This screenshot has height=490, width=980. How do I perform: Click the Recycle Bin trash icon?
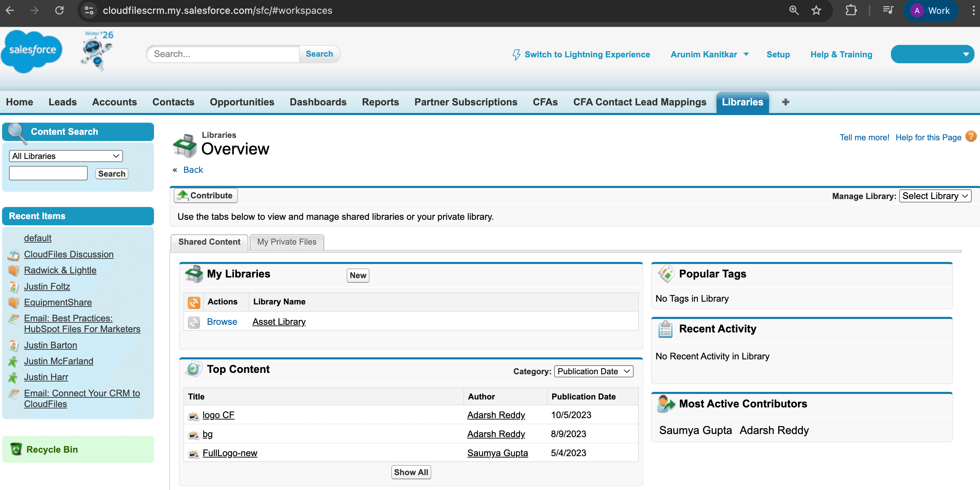15,449
